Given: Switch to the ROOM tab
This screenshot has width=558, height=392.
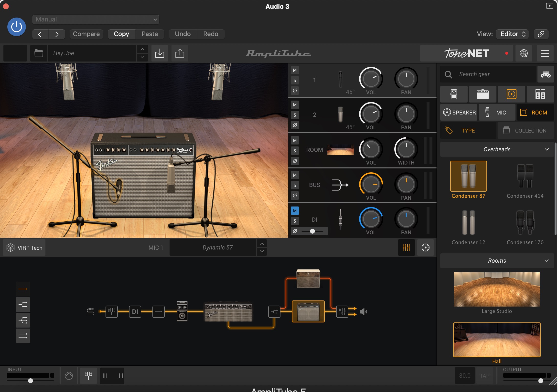Looking at the screenshot, I should (536, 113).
